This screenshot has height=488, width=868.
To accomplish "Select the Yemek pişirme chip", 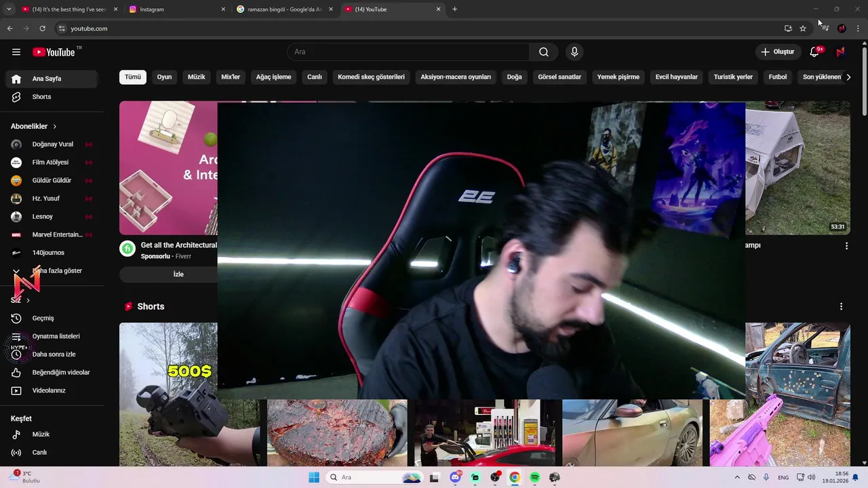I will 618,77.
